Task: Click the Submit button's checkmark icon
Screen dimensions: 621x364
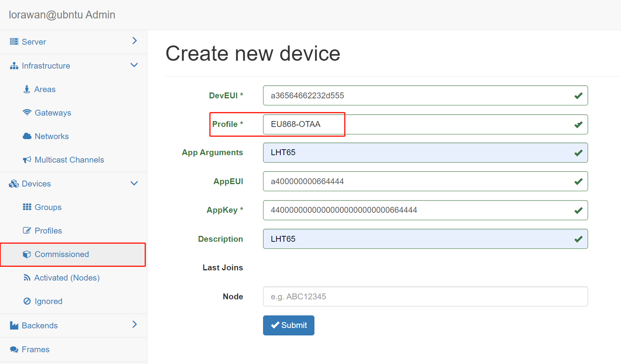Action: (275, 325)
